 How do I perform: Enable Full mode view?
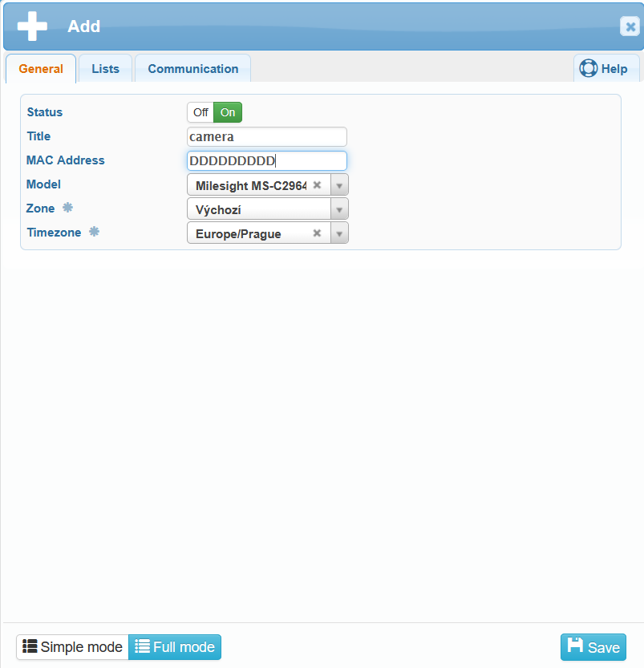click(x=175, y=647)
